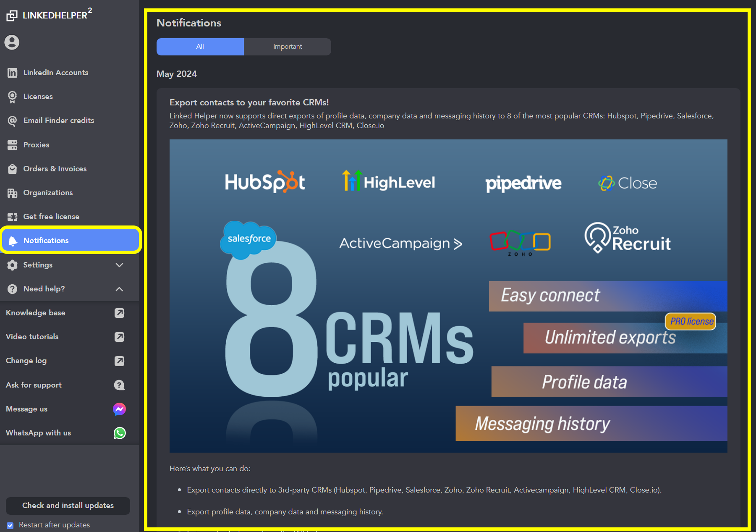The image size is (756, 532).
Task: Click the Here's what you can do text
Action: coord(210,469)
